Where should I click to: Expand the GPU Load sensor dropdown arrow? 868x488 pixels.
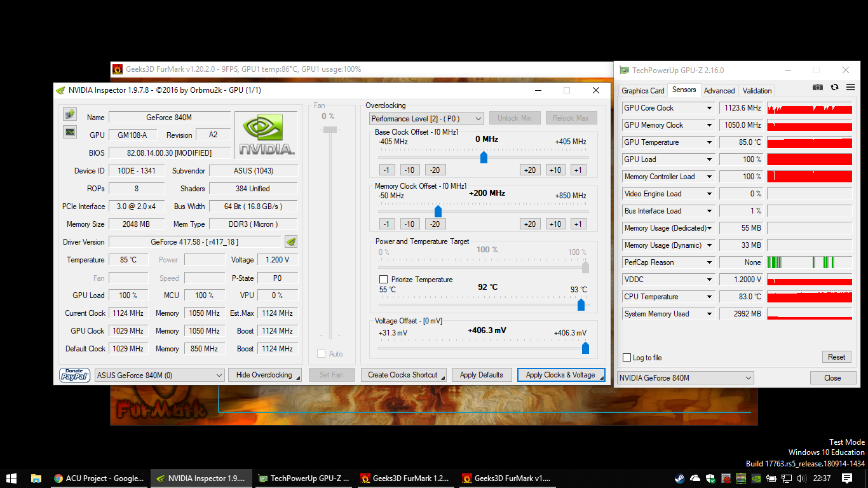[709, 159]
